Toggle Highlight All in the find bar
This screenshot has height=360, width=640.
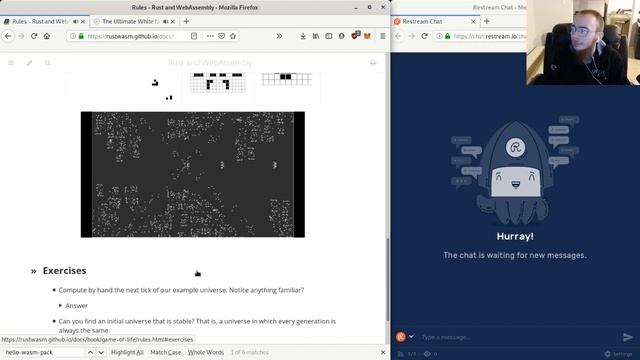pos(127,352)
